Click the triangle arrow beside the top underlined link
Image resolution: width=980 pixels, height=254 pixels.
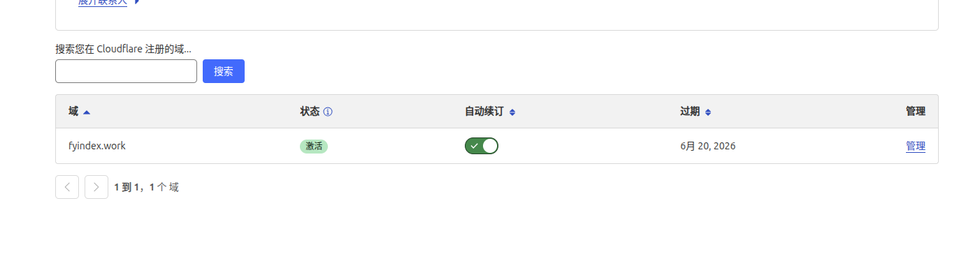(x=137, y=2)
